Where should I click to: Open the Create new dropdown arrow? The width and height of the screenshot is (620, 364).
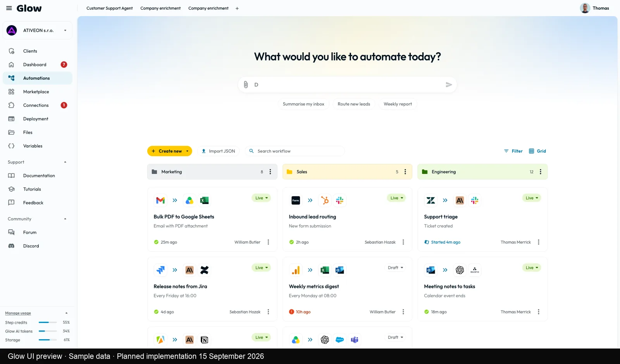pyautogui.click(x=187, y=151)
